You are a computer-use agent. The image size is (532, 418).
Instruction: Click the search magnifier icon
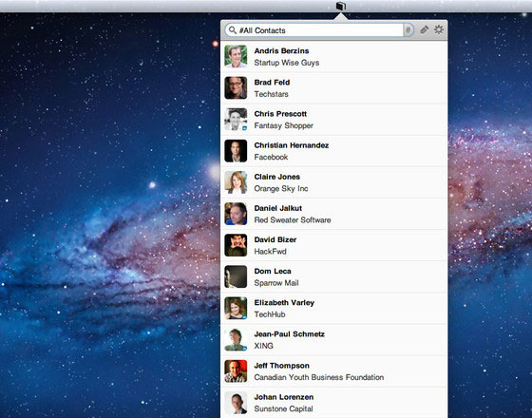click(233, 30)
